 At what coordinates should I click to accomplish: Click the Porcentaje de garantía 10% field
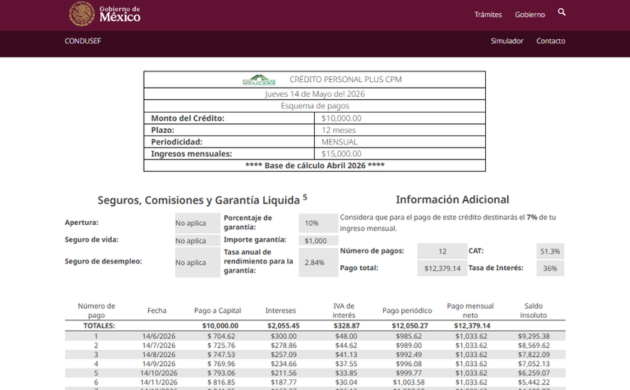click(x=318, y=223)
